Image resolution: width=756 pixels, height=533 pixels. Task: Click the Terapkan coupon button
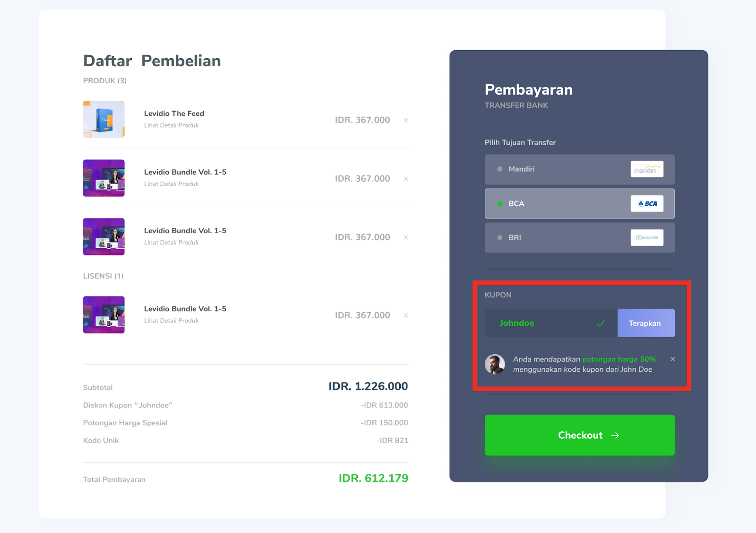point(646,323)
